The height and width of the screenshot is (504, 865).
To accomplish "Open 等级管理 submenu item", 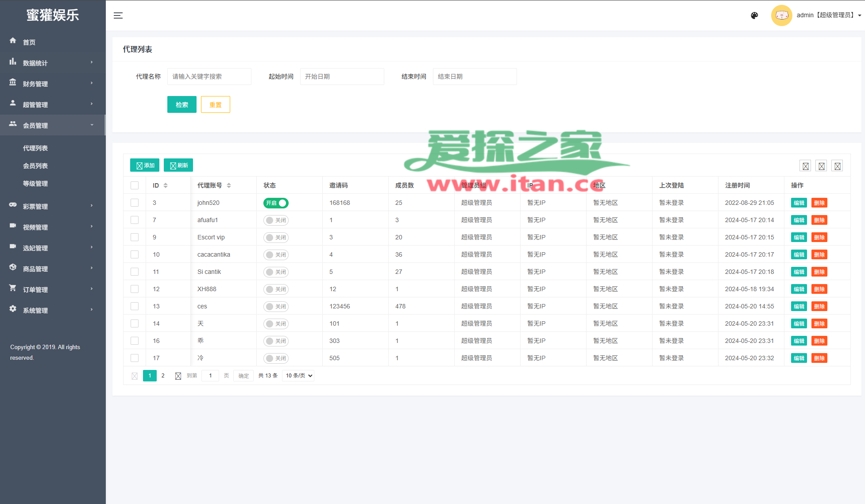I will (35, 184).
